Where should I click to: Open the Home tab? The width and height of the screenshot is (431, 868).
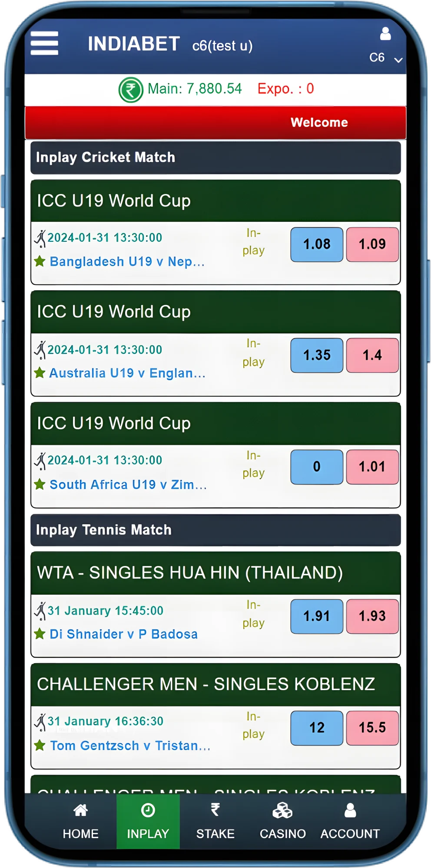pos(81,821)
